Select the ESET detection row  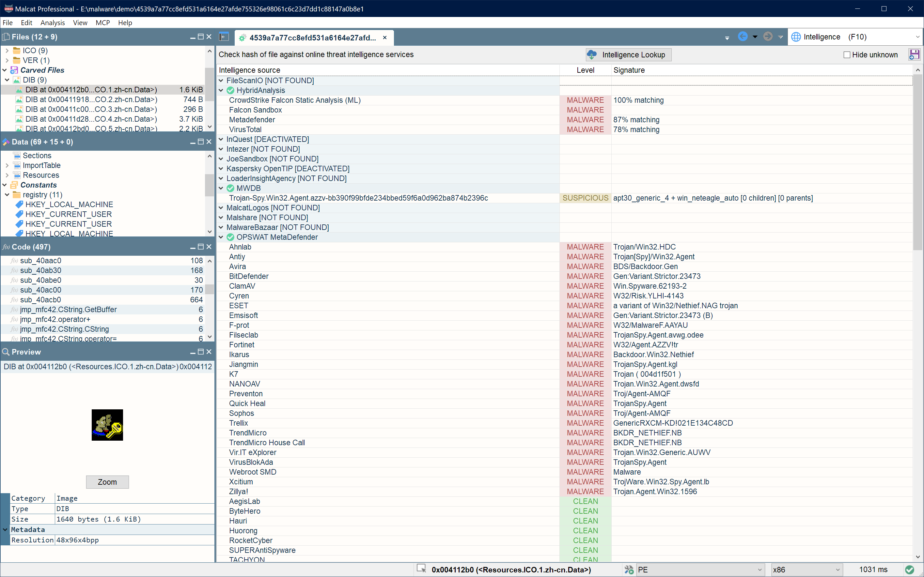click(x=564, y=306)
